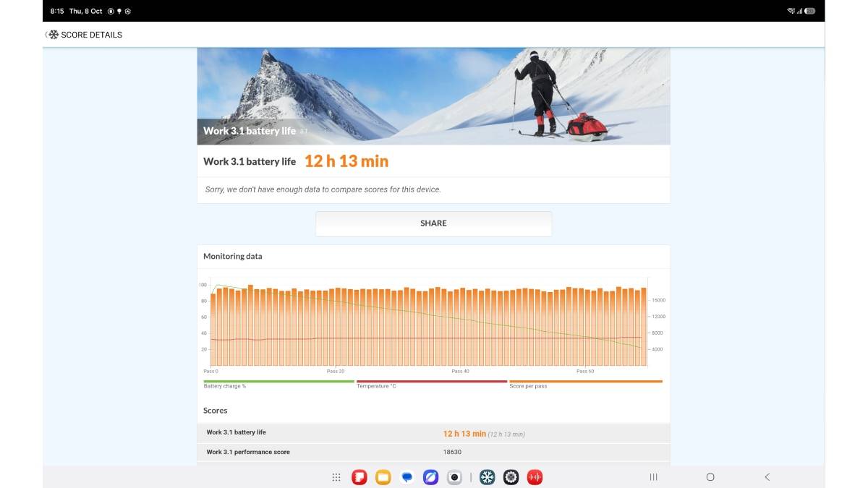Open the apps grid in the taskbar

(x=336, y=477)
